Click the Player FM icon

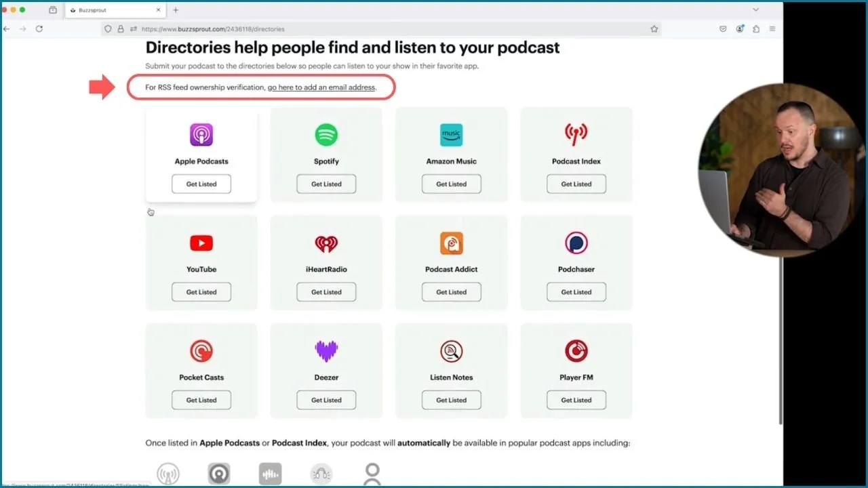pyautogui.click(x=576, y=351)
